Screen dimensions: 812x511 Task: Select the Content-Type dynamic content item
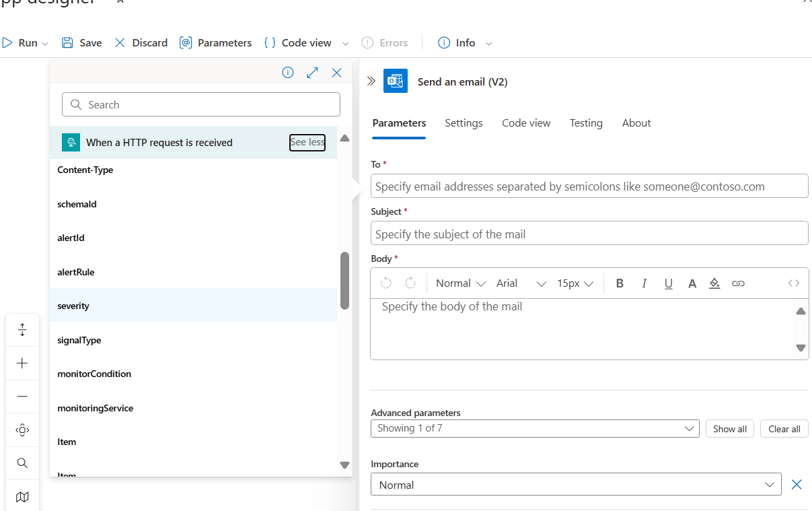click(193, 170)
